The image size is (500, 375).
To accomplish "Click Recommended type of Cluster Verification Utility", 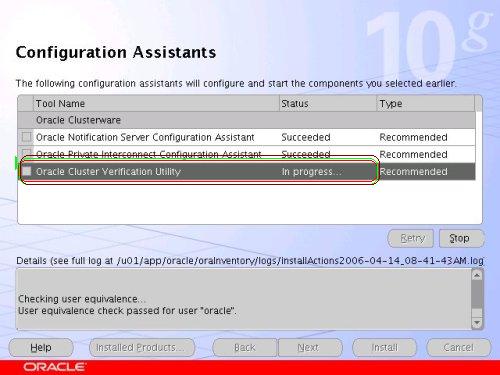I will click(x=413, y=172).
